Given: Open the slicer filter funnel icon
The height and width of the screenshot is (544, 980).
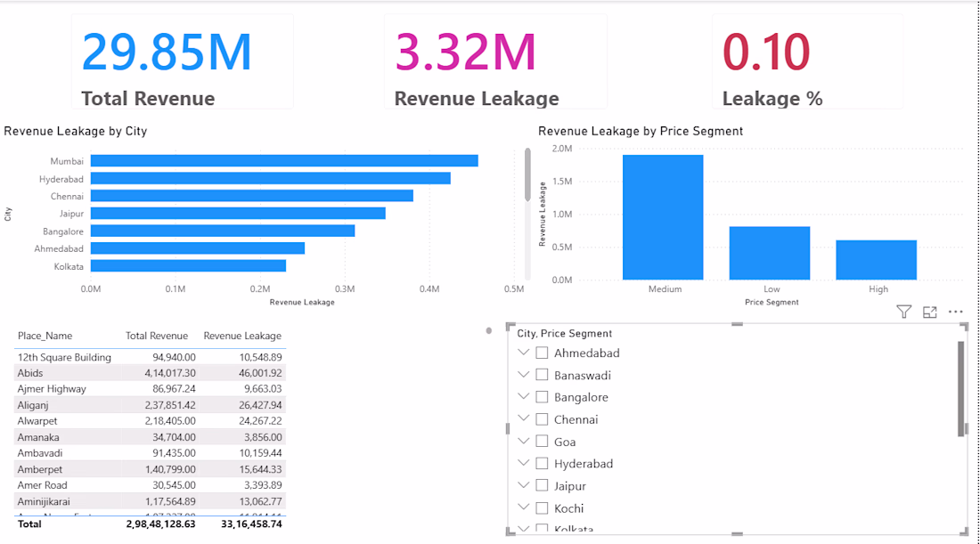Looking at the screenshot, I should [903, 312].
